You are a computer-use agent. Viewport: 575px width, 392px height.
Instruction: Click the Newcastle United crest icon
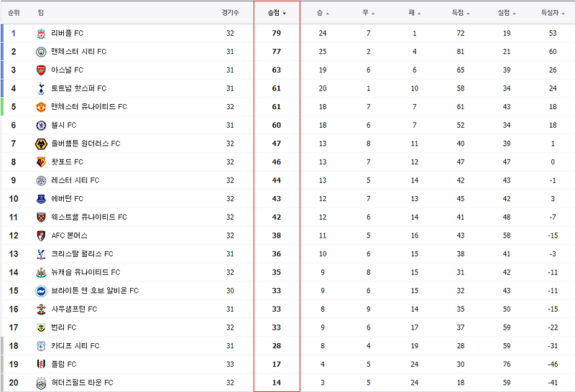[41, 273]
